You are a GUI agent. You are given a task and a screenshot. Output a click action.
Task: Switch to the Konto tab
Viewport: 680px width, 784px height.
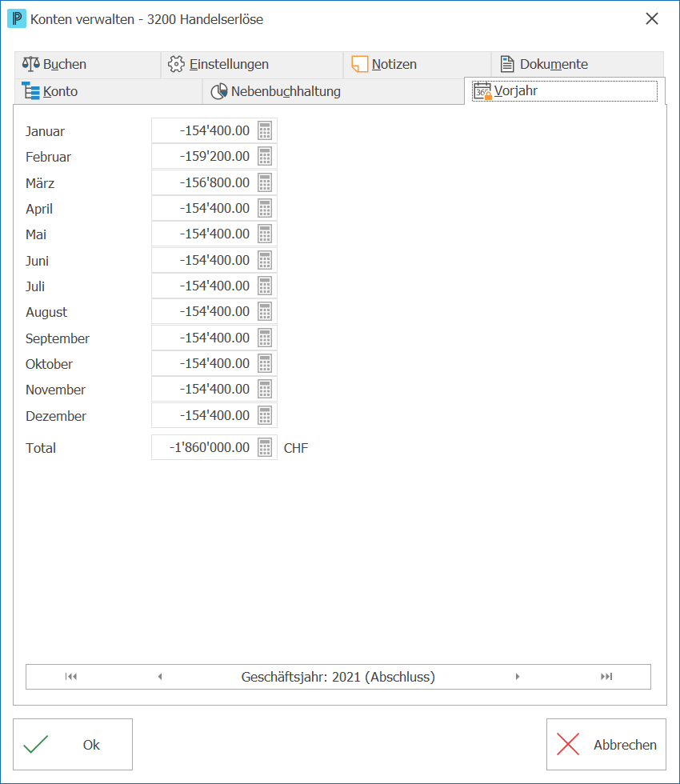[x=107, y=91]
